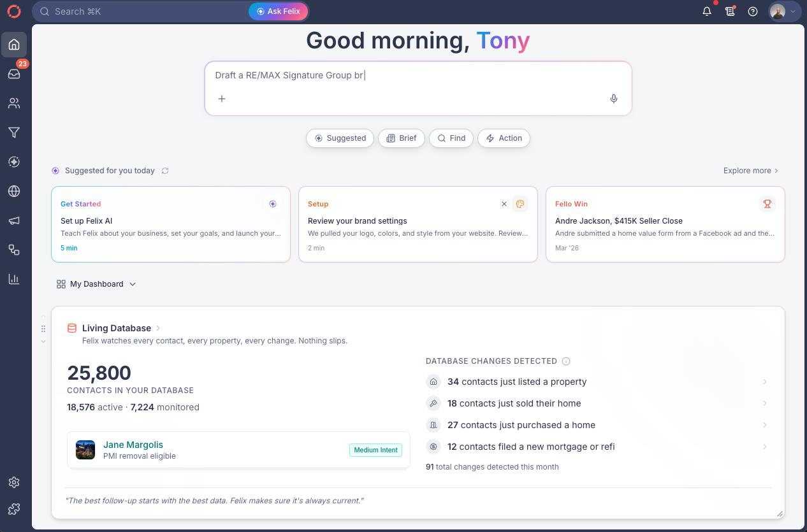This screenshot has height=532, width=807.
Task: Open the globe website icon in sidebar
Action: (x=14, y=191)
